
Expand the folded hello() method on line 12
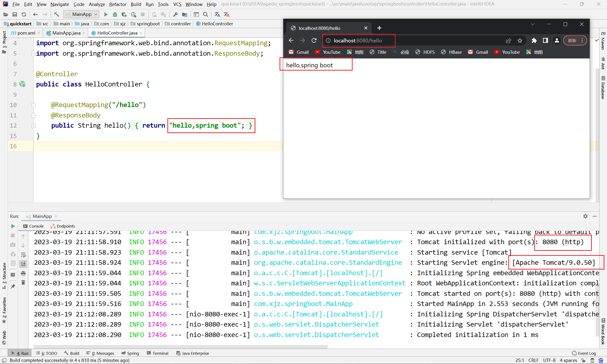33,126
